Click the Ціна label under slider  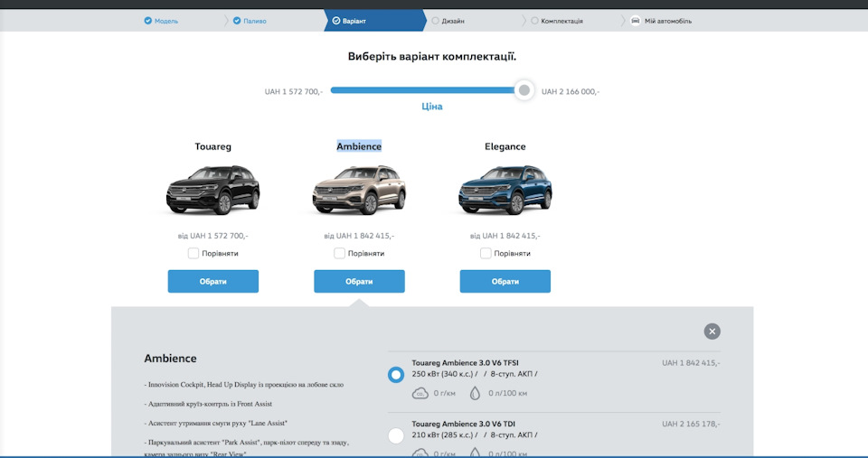pyautogui.click(x=432, y=107)
